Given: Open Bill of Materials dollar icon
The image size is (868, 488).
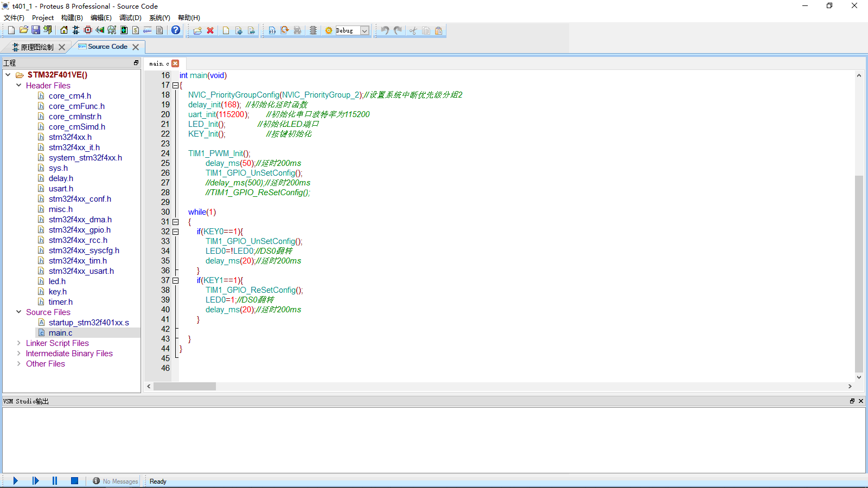Looking at the screenshot, I should coord(136,30).
